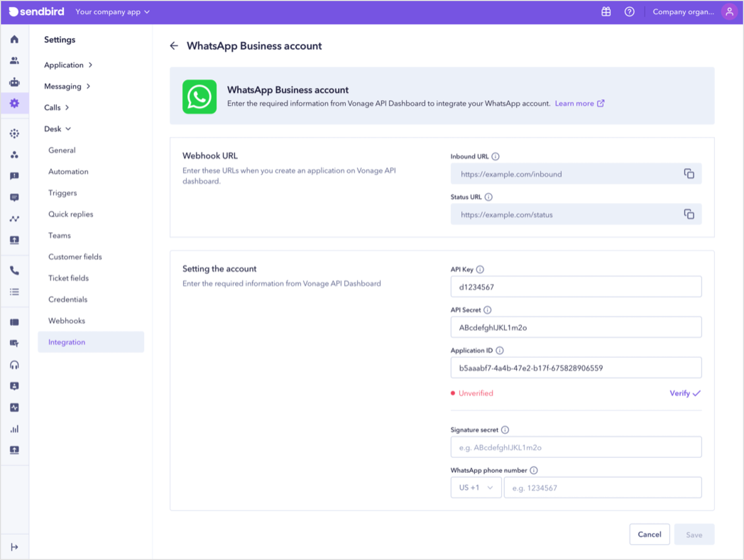This screenshot has width=744, height=560.
Task: Collapse the Desk section chevron
Action: 68,128
